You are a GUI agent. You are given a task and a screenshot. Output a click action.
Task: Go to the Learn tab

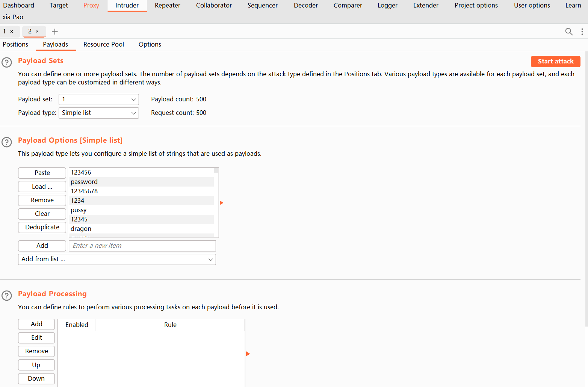573,5
